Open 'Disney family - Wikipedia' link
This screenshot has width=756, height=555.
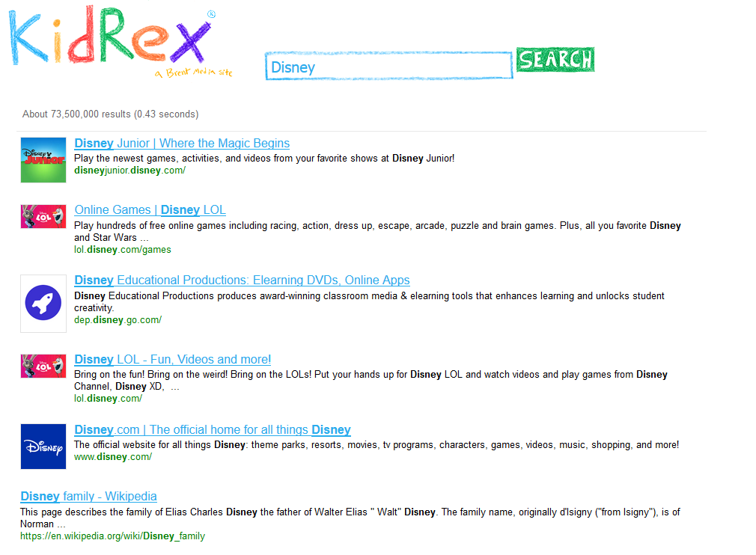point(89,496)
